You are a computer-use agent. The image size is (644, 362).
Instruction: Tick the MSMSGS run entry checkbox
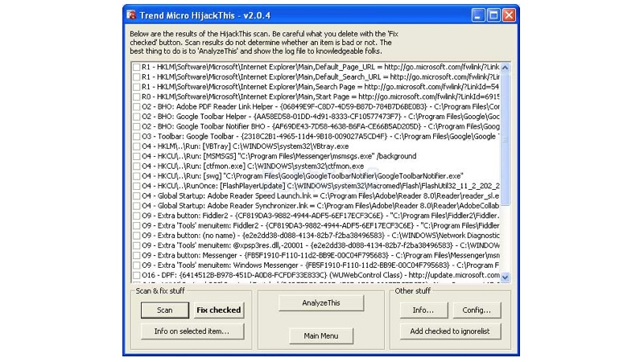(x=136, y=156)
